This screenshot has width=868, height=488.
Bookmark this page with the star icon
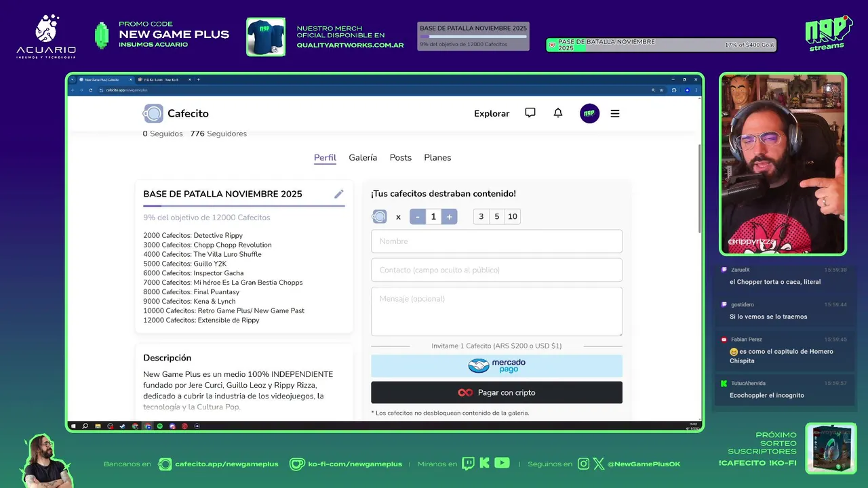tap(661, 90)
